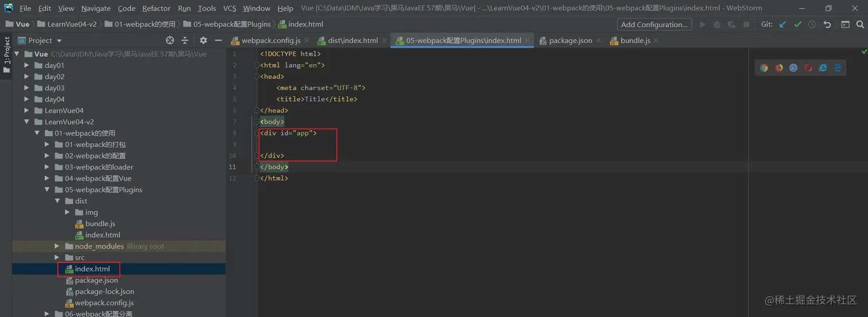868x317 pixels.
Task: Click Run with Coverage icon
Action: 731,25
